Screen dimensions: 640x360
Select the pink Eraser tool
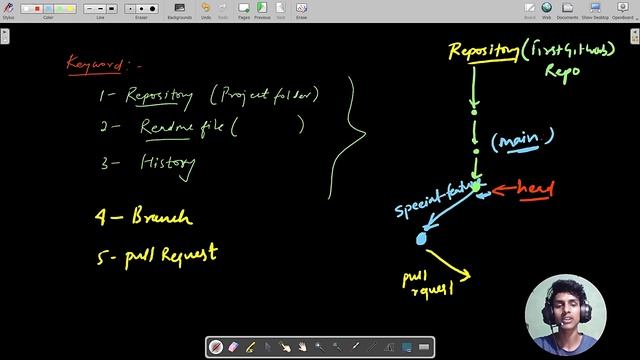(x=233, y=347)
